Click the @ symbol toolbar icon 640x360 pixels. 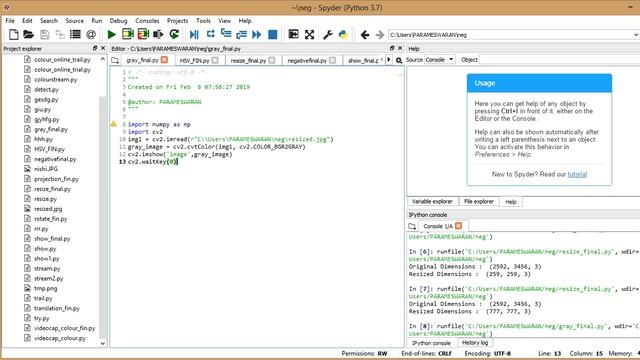91,35
